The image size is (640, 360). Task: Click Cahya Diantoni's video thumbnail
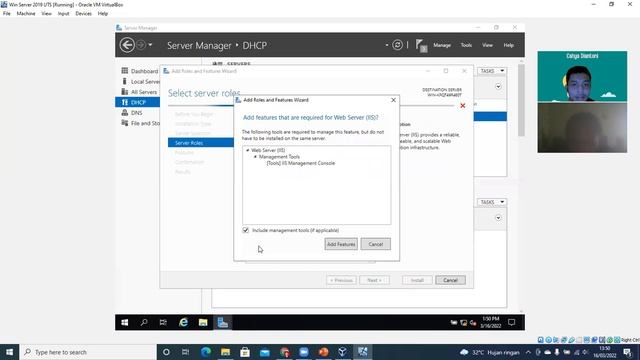point(582,76)
